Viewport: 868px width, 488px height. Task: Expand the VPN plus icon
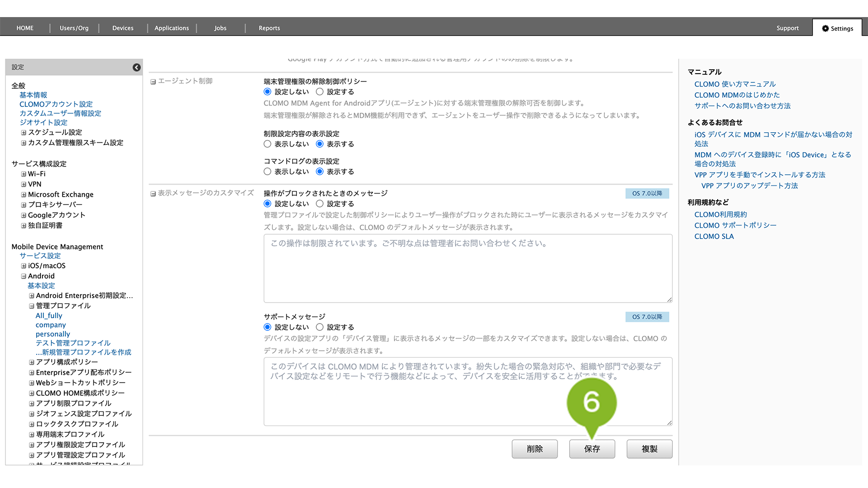point(23,184)
